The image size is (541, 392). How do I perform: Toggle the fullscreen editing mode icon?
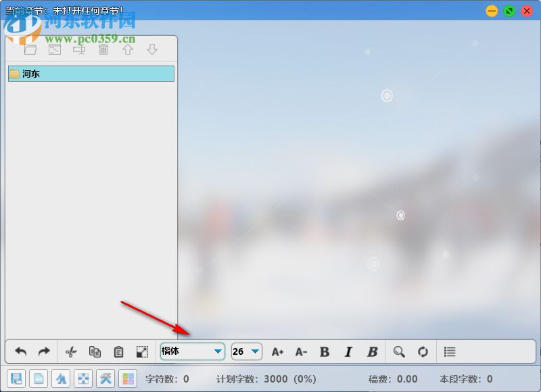[x=142, y=351]
